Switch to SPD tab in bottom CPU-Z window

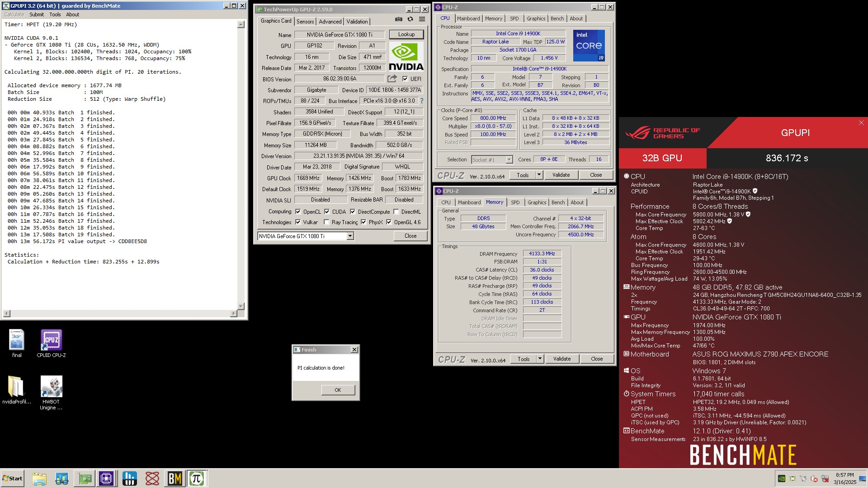[515, 202]
